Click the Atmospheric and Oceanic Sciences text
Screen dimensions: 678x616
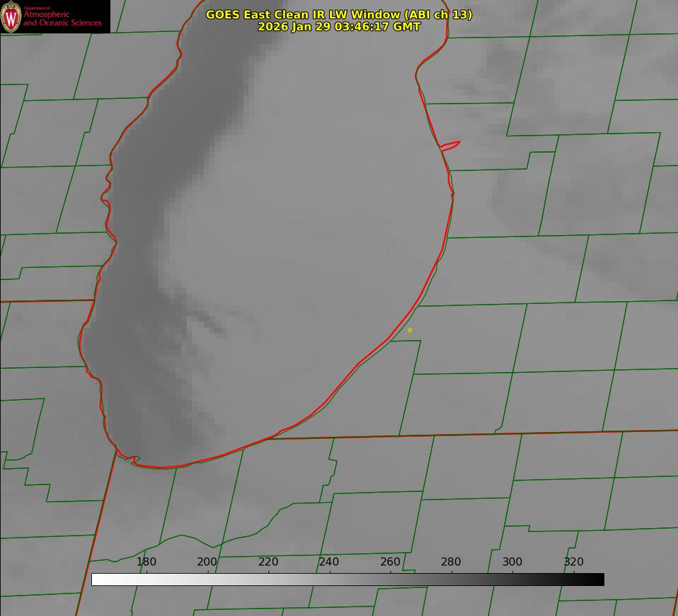pos(63,18)
